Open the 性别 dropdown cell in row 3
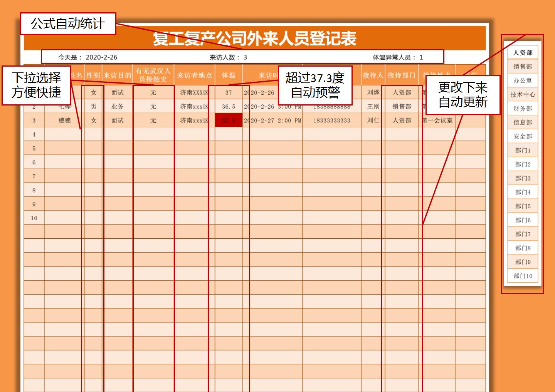The height and width of the screenshot is (392, 555). coord(93,121)
